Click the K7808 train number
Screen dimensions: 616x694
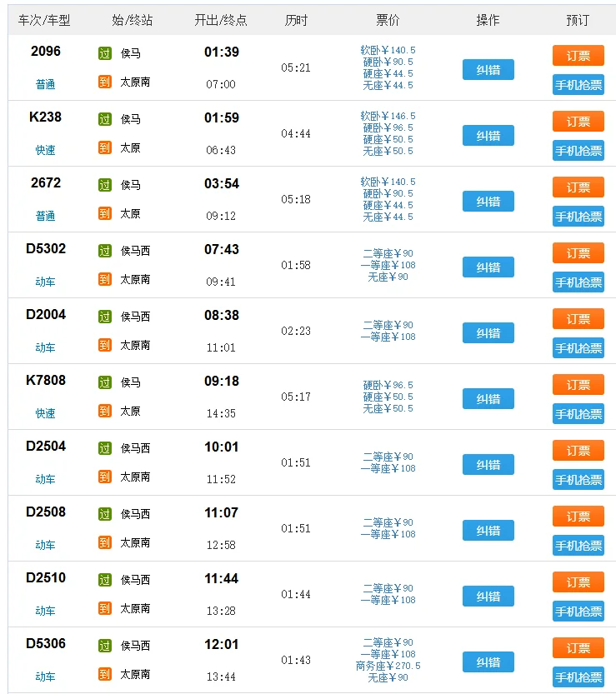tap(44, 380)
